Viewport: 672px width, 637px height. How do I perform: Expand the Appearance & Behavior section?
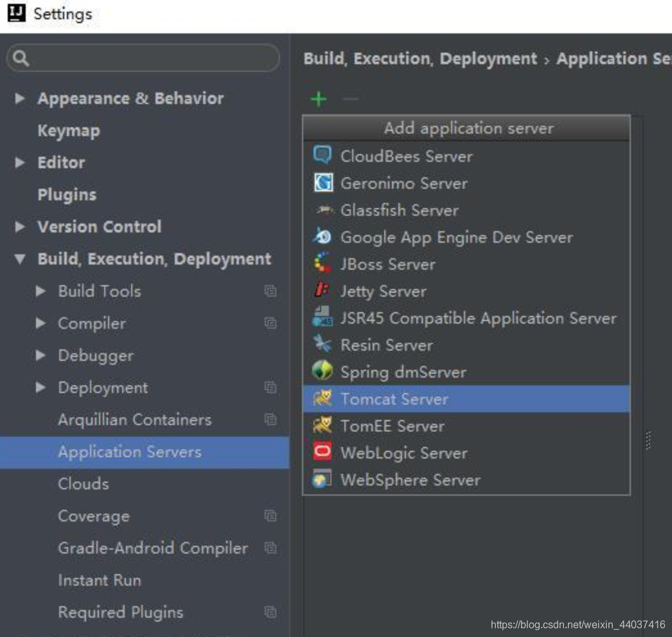(20, 98)
